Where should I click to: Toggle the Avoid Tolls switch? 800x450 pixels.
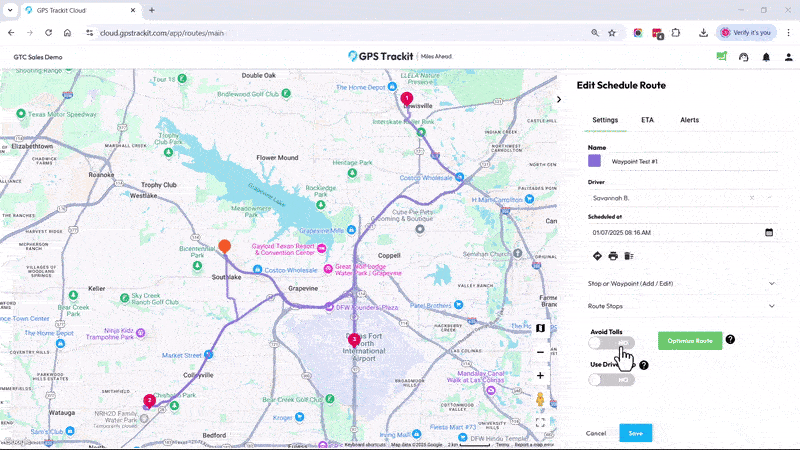(x=611, y=343)
